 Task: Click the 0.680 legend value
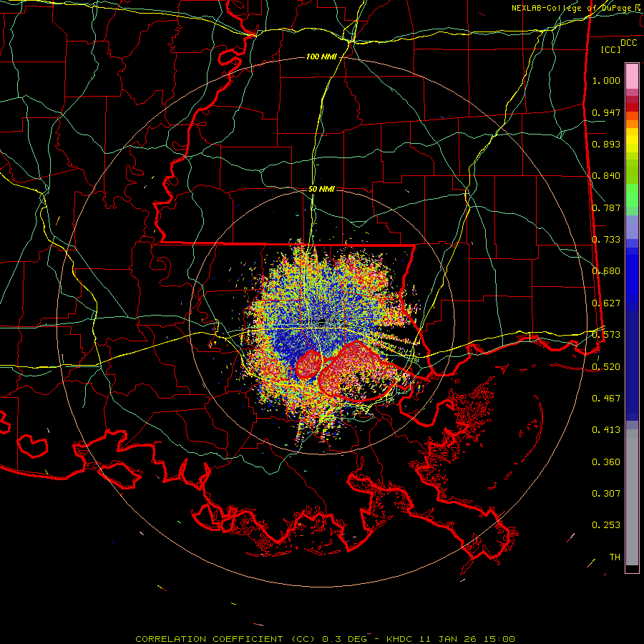click(x=606, y=271)
